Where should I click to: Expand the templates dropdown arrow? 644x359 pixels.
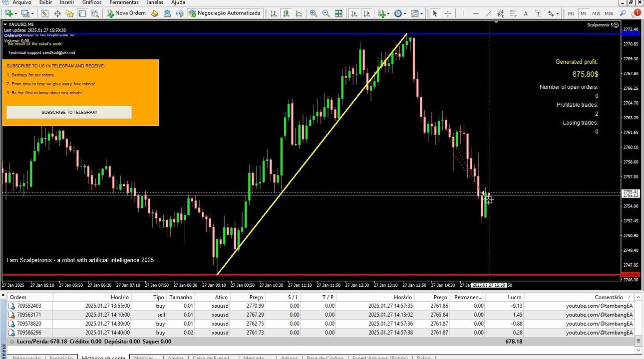[422, 13]
